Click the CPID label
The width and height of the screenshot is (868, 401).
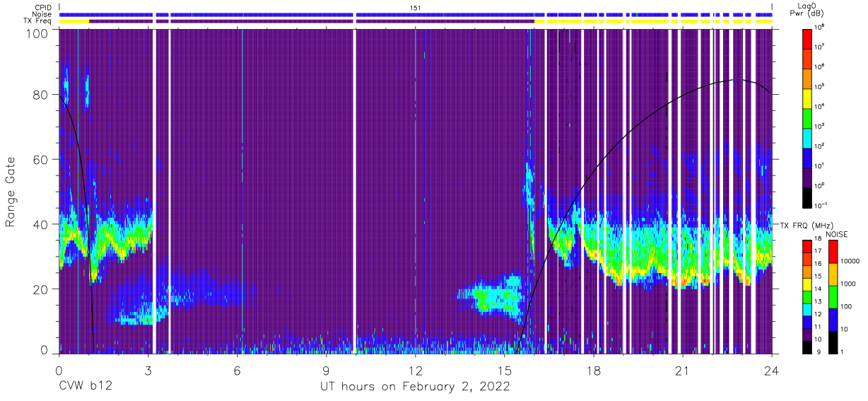[44, 7]
